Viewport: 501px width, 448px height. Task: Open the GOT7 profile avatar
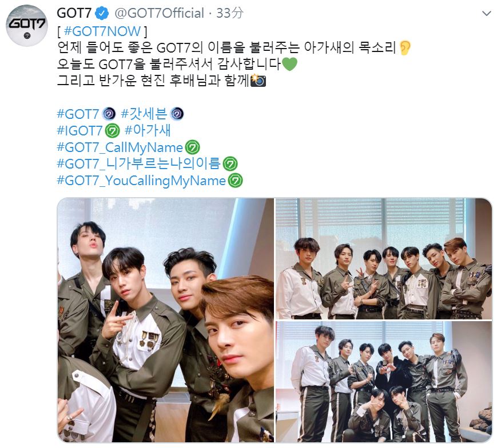27,26
